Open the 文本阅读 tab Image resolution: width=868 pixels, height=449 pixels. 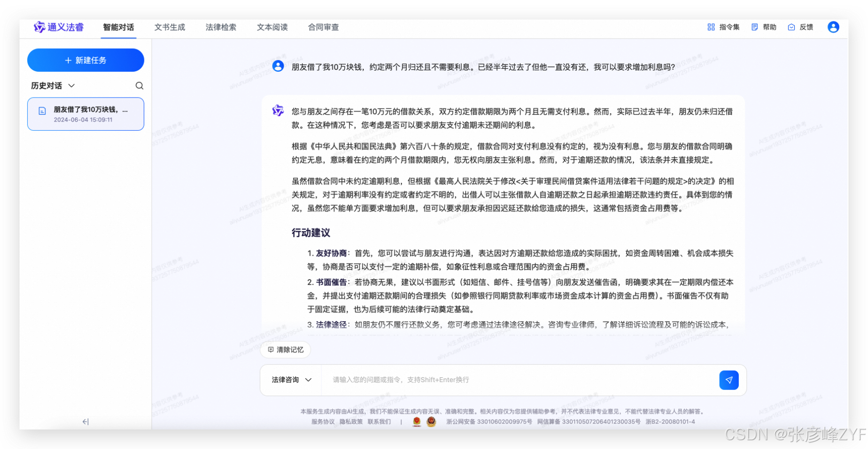pyautogui.click(x=272, y=27)
